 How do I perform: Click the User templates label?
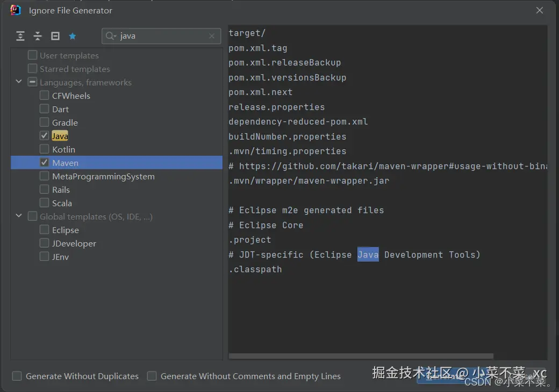coord(69,55)
